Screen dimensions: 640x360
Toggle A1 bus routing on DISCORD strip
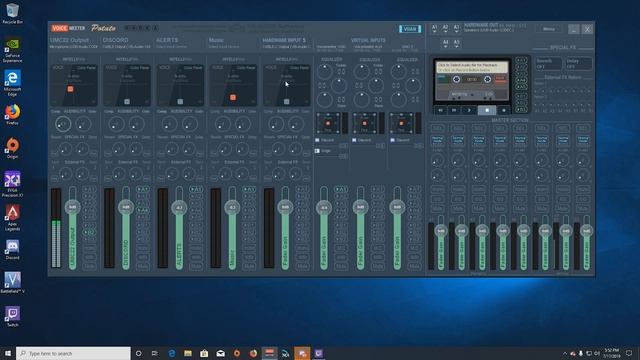(x=143, y=189)
